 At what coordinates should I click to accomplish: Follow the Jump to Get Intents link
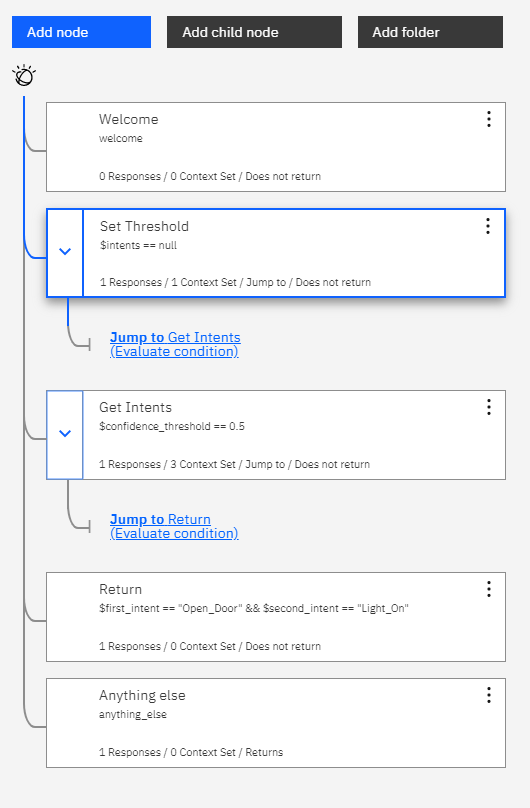175,344
